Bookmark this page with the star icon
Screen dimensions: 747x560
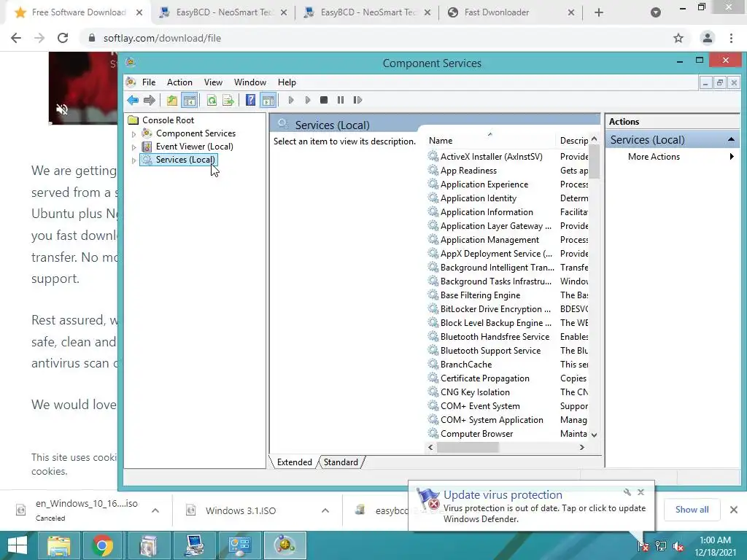pyautogui.click(x=678, y=38)
